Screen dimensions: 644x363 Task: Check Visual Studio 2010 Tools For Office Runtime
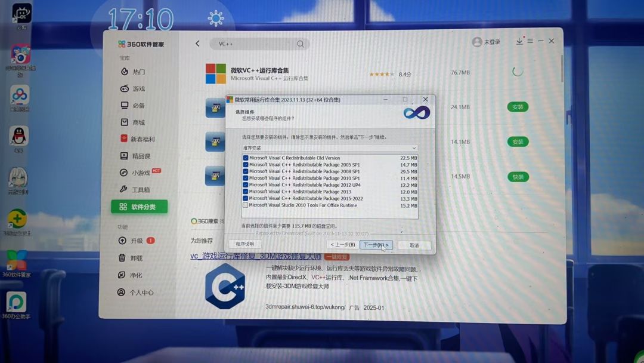[246, 205]
